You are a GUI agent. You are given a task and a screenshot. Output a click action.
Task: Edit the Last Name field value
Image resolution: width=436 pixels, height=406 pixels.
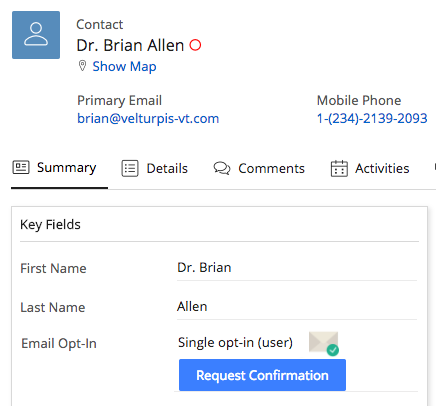click(x=297, y=307)
